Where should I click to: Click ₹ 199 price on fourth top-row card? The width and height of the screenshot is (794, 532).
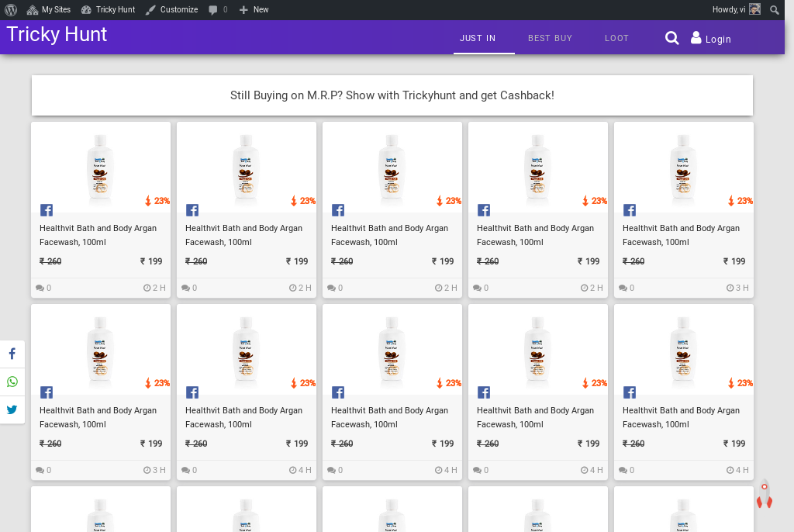pyautogui.click(x=589, y=261)
